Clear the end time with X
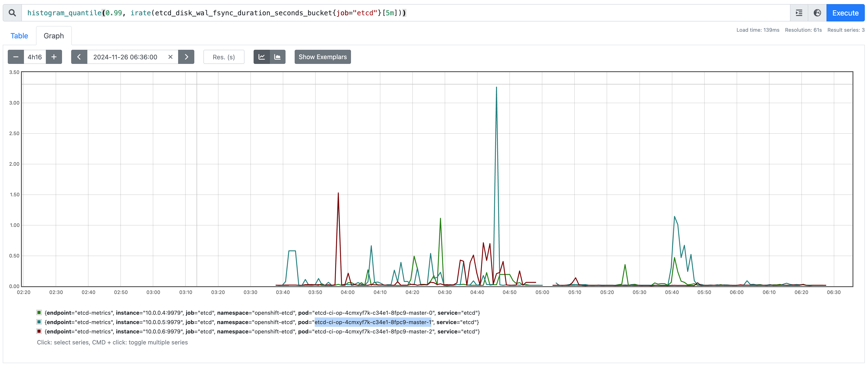Image resolution: width=868 pixels, height=367 pixels. (x=171, y=57)
